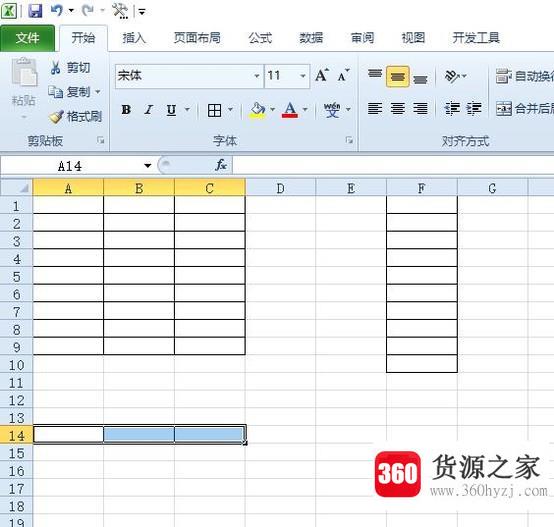Switch to the 页面布局 Page Layout tab

pyautogui.click(x=197, y=38)
